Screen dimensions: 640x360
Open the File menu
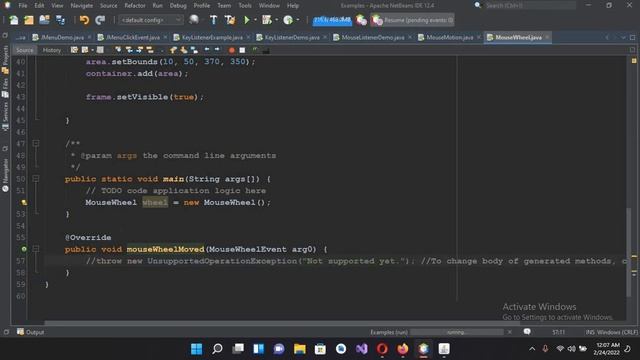pos(22,6)
